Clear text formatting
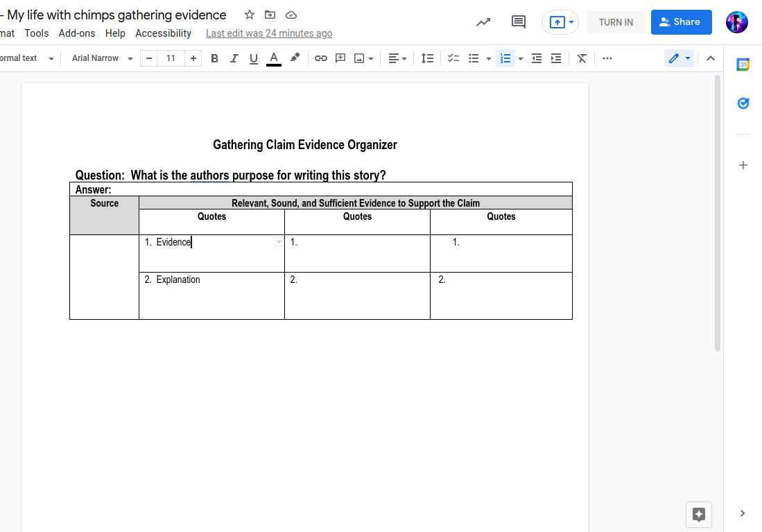The width and height of the screenshot is (762, 532). tap(582, 58)
